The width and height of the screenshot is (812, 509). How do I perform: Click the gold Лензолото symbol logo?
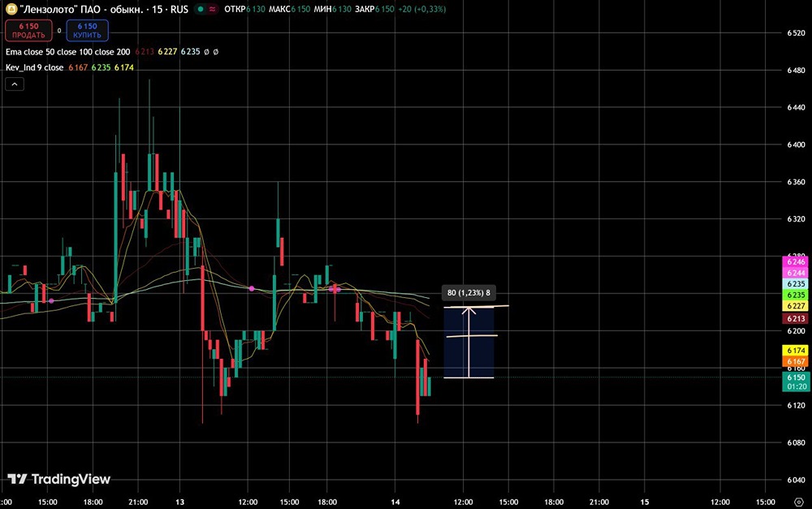[11, 9]
